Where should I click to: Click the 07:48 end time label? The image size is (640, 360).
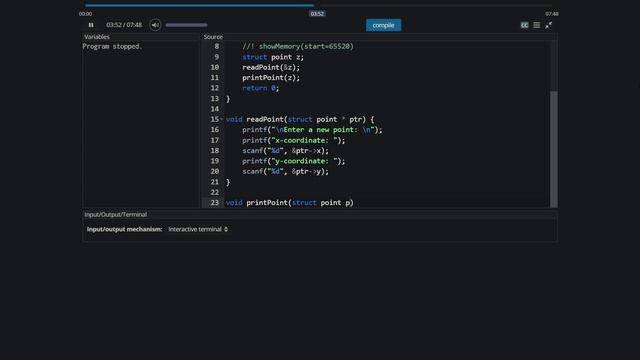(x=552, y=14)
